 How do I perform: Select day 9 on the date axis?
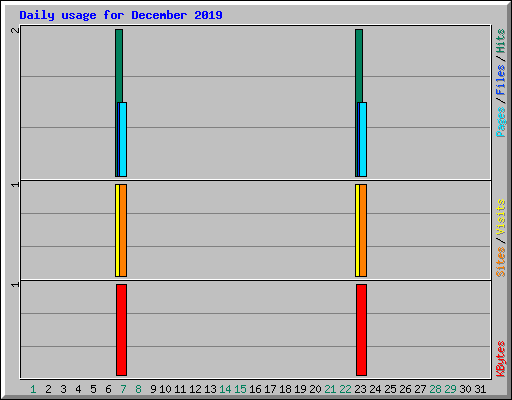click(x=153, y=389)
